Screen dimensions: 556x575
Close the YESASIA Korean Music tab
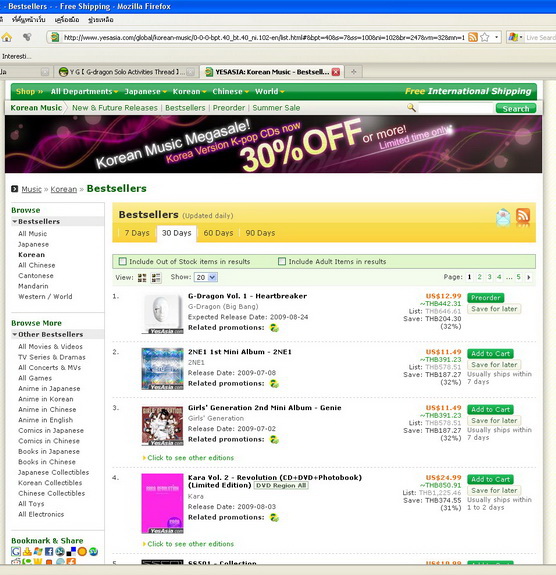coord(336,72)
